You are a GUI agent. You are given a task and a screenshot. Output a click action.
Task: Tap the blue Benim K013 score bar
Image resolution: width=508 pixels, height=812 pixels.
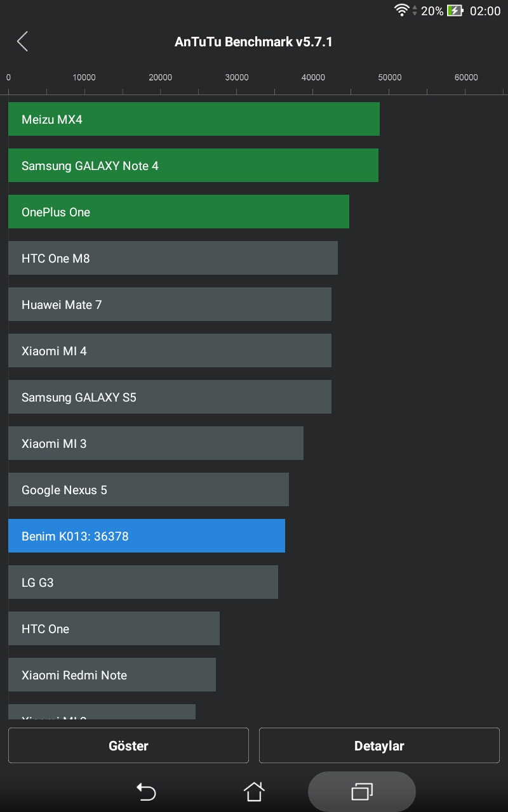(x=147, y=536)
